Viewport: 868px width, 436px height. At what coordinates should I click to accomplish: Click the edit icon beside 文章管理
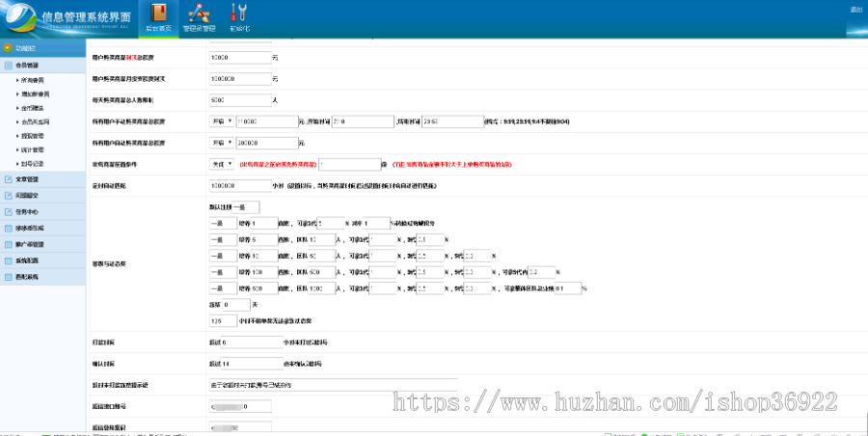coord(9,179)
